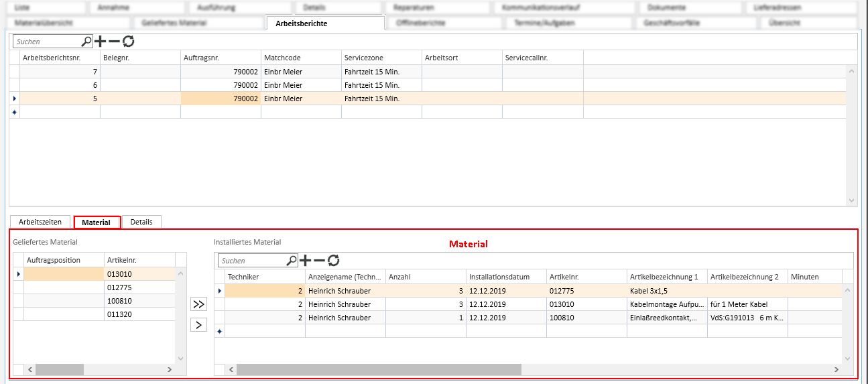Refresh the Installiertes Material list

[334, 261]
